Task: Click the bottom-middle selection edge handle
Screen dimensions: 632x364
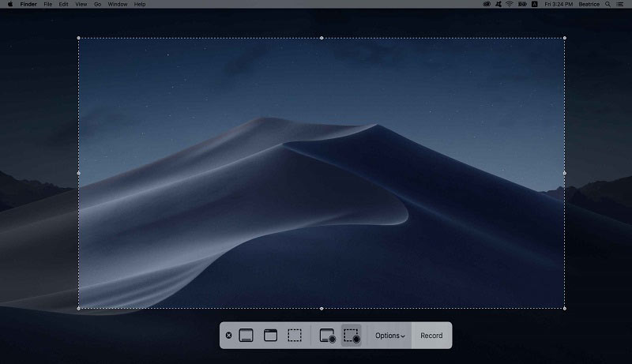Action: 322,309
